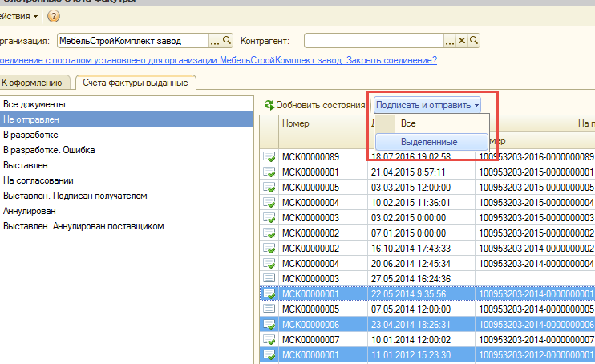This screenshot has height=364, width=595.
Task: Click portal number 100953203-2016-0000000089
Action: pyautogui.click(x=536, y=157)
